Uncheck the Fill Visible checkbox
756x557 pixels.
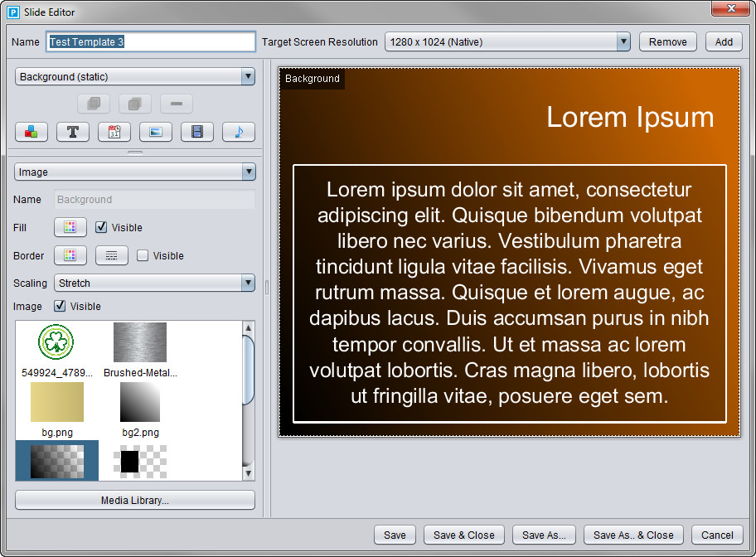[101, 227]
